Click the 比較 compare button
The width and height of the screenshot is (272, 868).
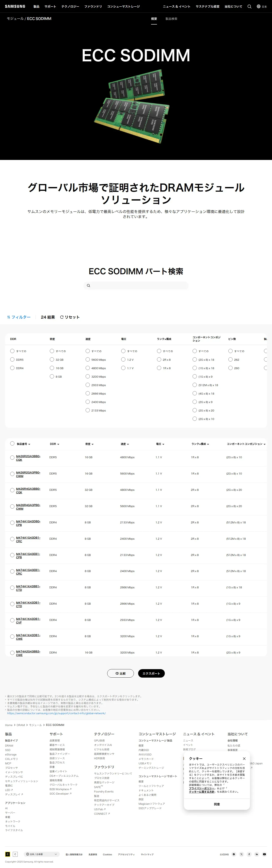point(121,673)
